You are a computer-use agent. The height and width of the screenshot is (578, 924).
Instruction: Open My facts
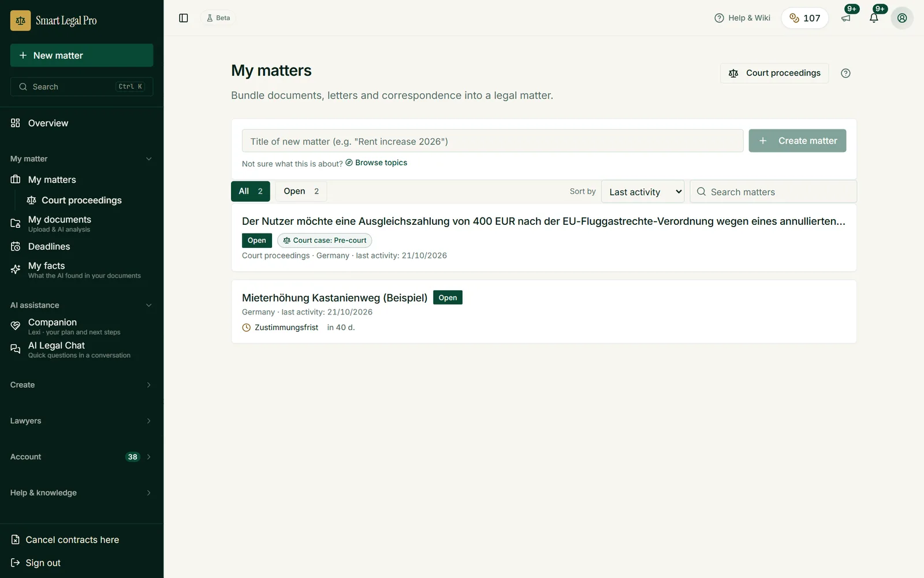tap(81, 269)
